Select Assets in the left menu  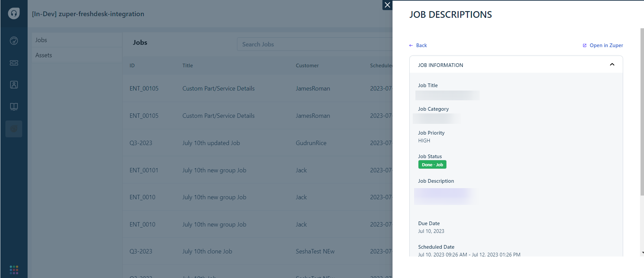(x=44, y=55)
